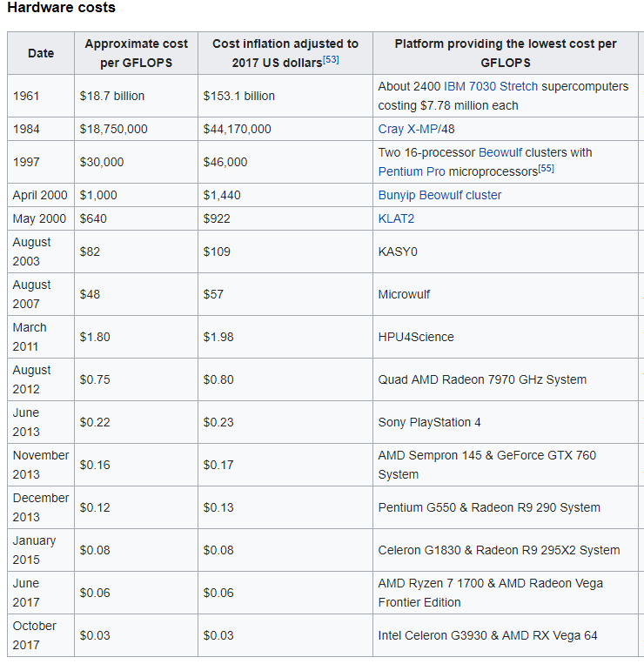Click the May 2000 date cell
This screenshot has height=664, width=644.
[x=41, y=218]
